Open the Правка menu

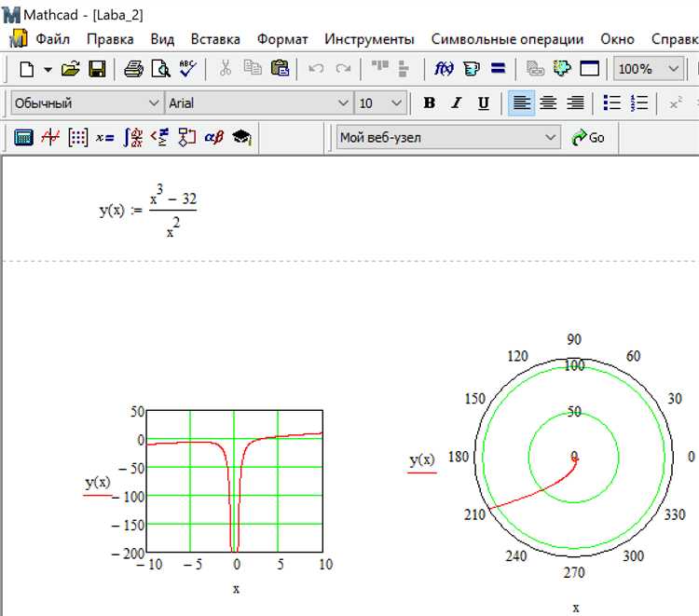click(110, 39)
